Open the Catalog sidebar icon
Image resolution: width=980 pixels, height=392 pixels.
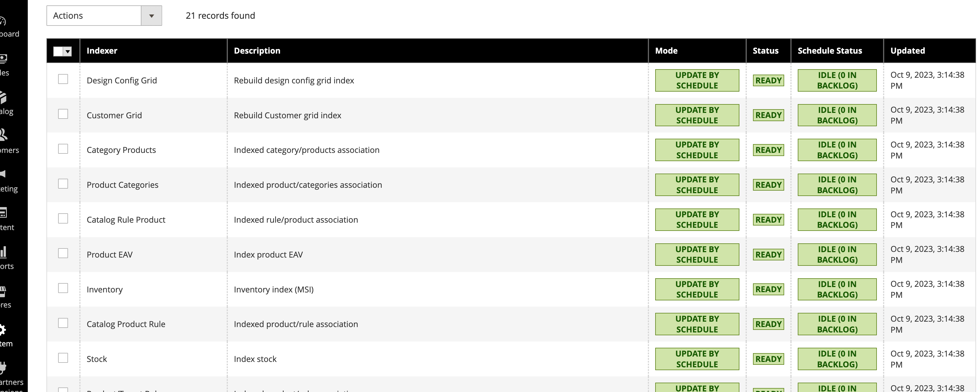[3, 98]
